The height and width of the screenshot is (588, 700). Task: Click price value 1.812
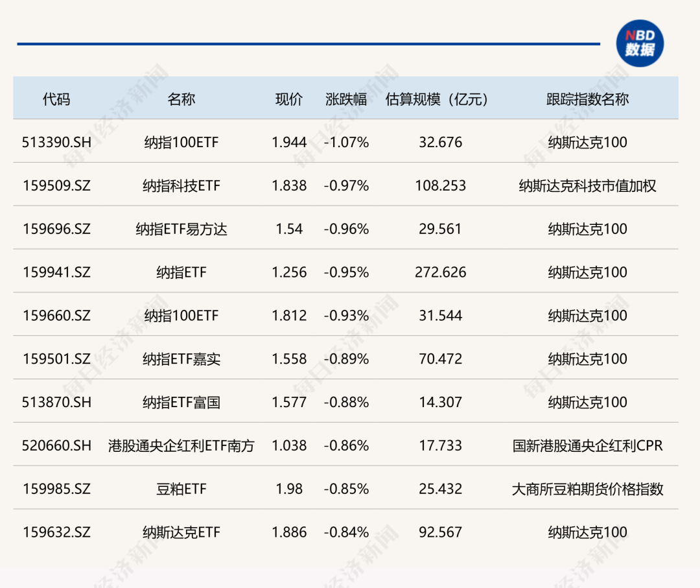coord(289,316)
